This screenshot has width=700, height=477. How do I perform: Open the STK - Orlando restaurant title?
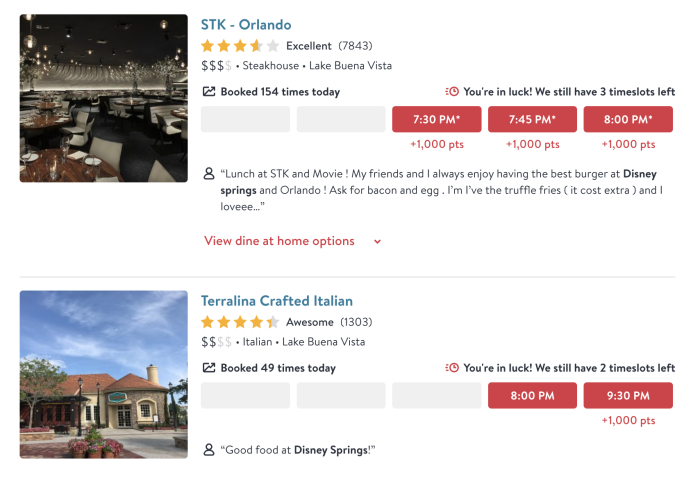[x=246, y=25]
